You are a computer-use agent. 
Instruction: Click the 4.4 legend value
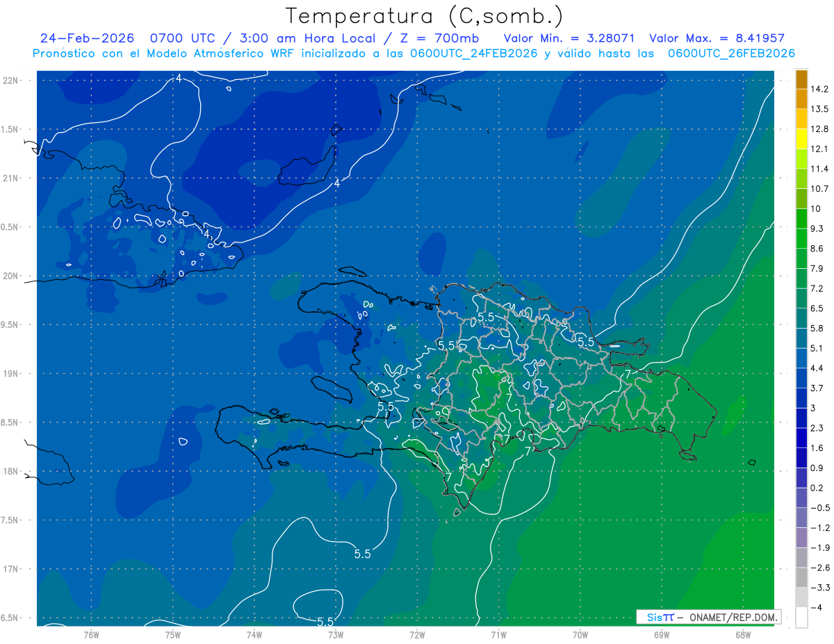[x=817, y=368]
